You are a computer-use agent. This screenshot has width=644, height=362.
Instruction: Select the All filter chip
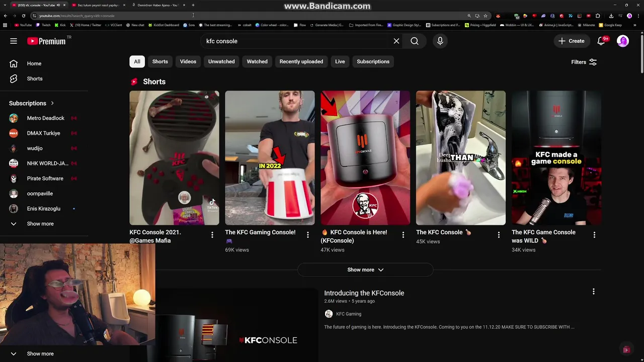coord(137,61)
